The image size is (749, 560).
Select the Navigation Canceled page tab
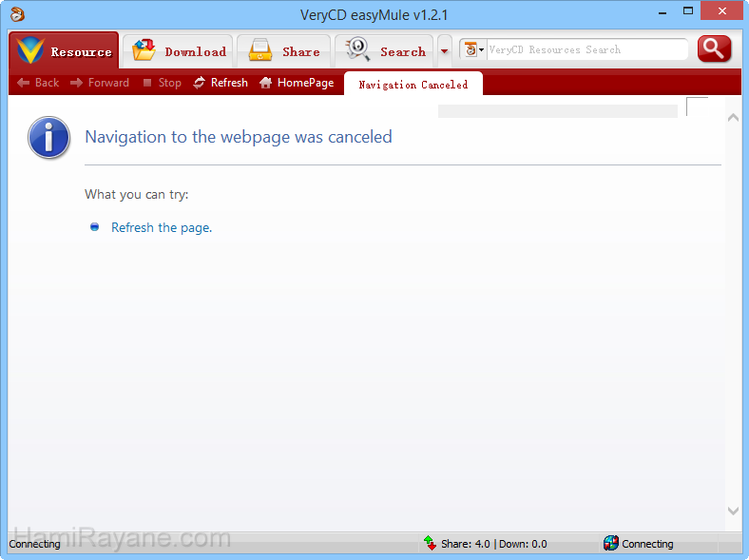413,84
